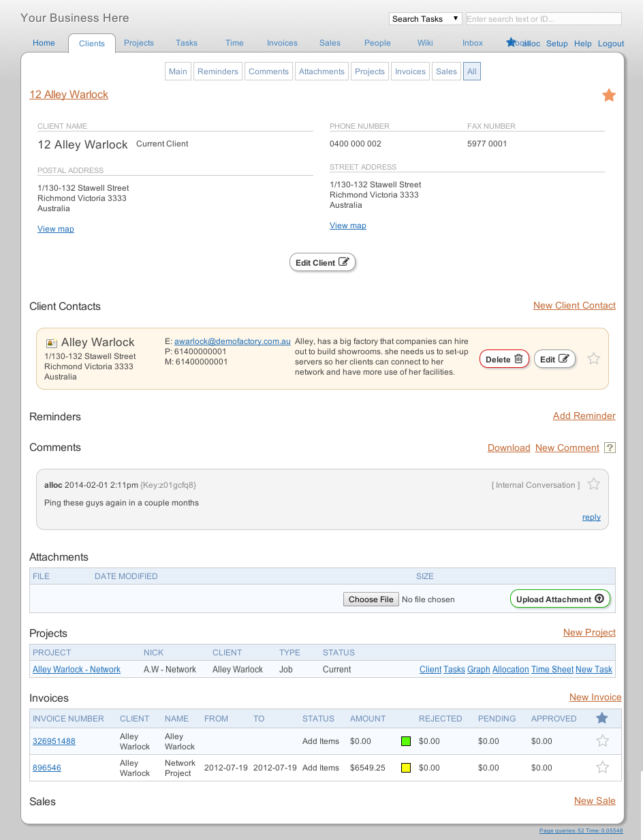Select the All filter tab

click(x=471, y=71)
